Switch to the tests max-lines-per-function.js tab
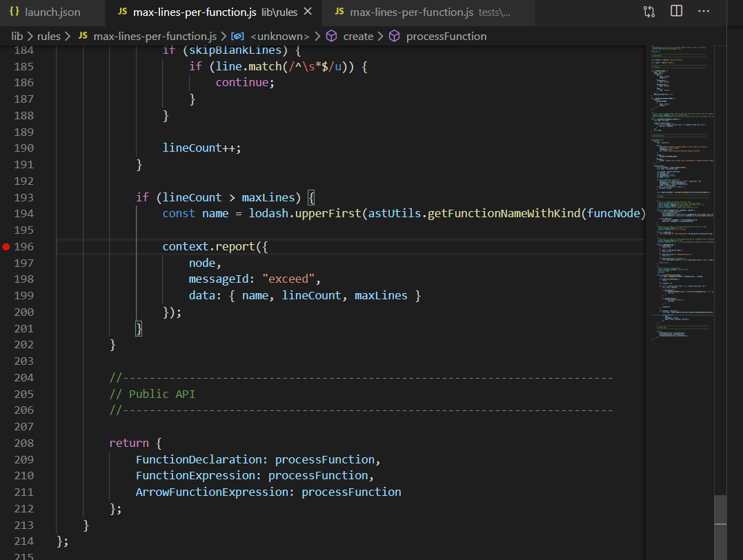The height and width of the screenshot is (560, 743). (429, 12)
